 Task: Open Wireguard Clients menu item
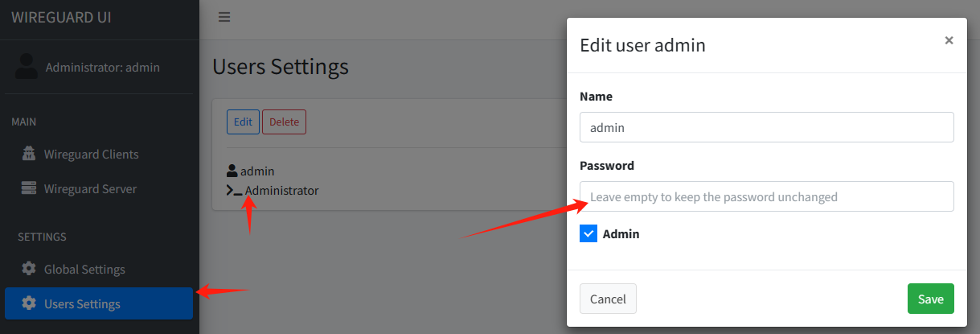(91, 154)
